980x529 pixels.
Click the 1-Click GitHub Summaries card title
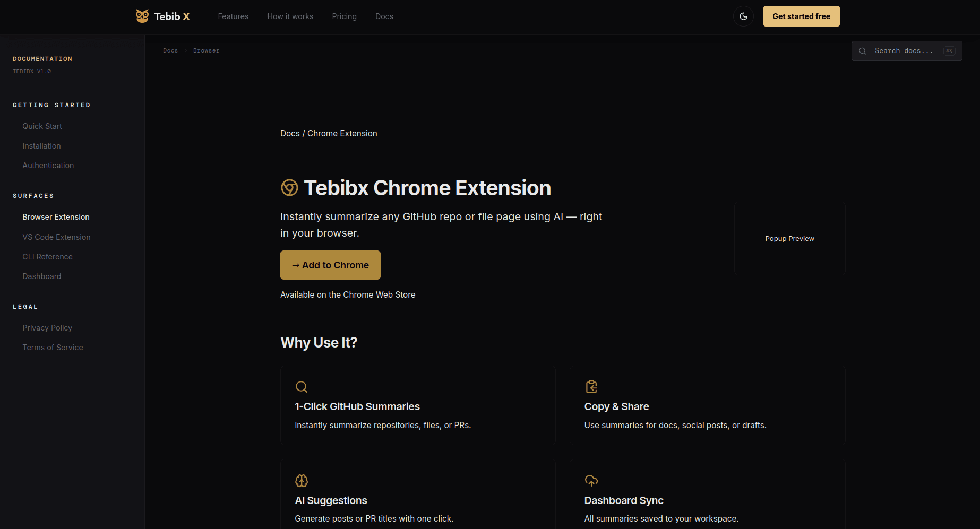[357, 406]
